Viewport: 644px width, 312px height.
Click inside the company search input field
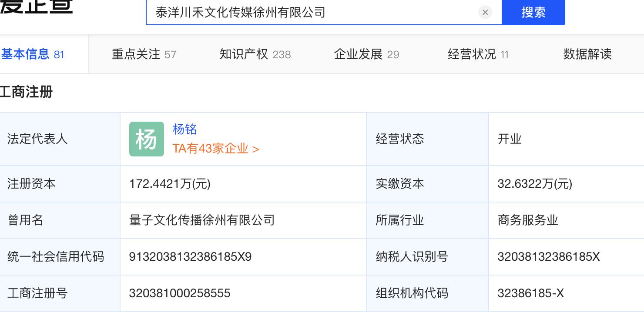[x=305, y=12]
